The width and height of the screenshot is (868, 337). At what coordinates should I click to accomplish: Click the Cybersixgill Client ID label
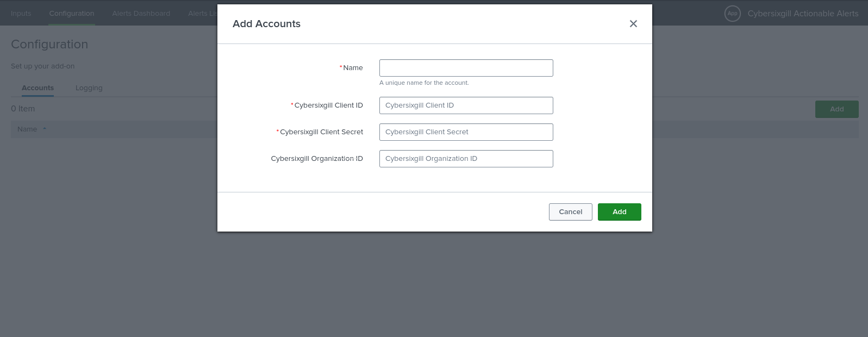(328, 105)
